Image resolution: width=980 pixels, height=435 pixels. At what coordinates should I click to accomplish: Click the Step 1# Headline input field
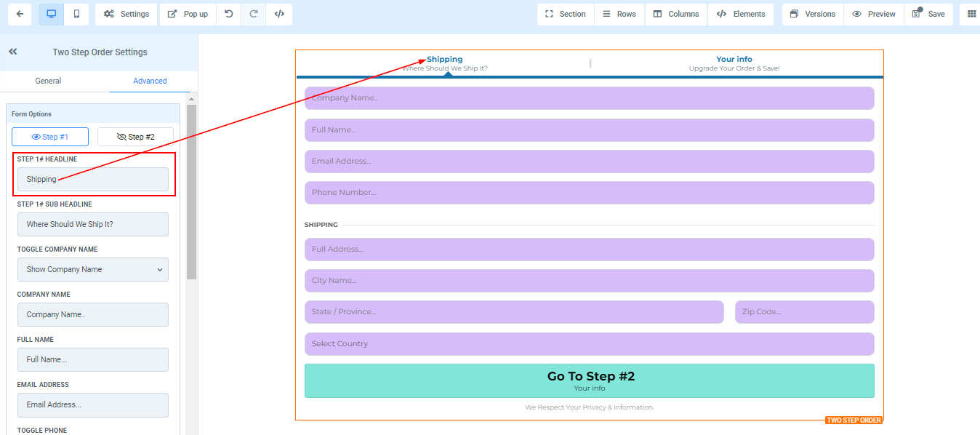[93, 180]
